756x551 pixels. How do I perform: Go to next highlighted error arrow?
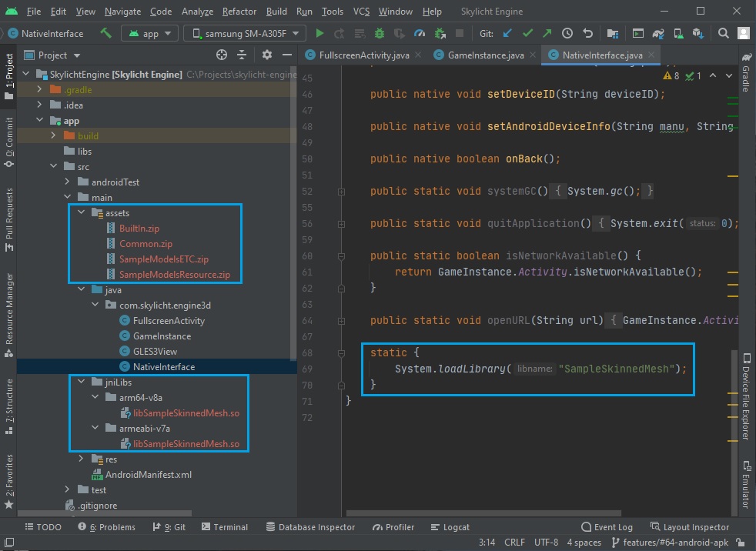pos(729,75)
